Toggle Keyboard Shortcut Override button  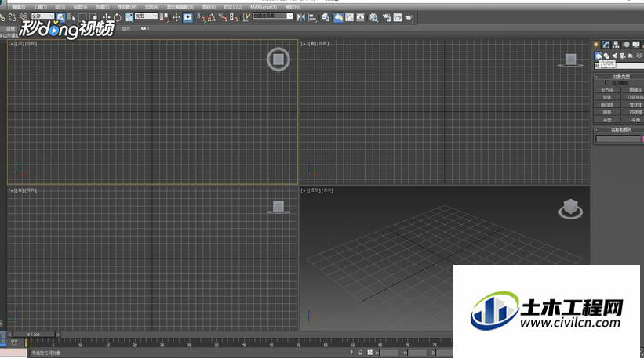pyautogui.click(x=187, y=17)
